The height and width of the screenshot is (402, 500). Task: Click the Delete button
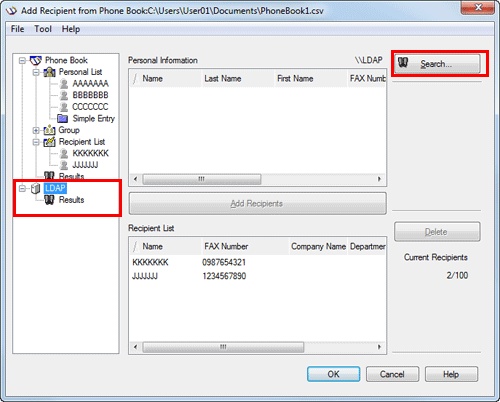pyautogui.click(x=437, y=232)
